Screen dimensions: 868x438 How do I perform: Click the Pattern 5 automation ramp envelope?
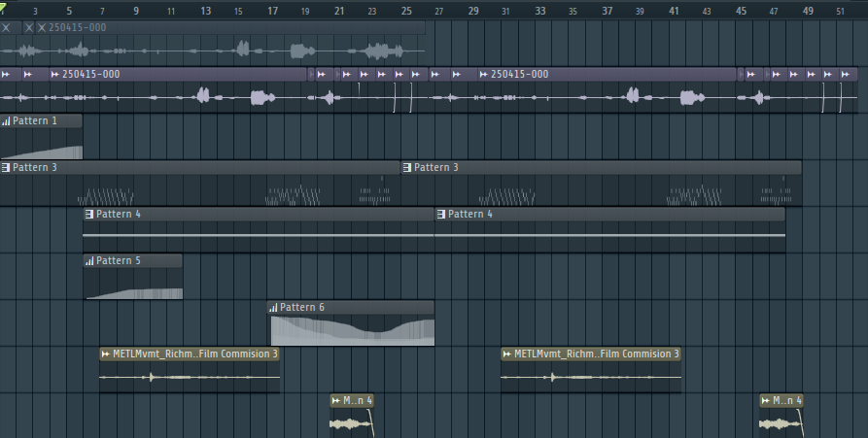pos(134,292)
